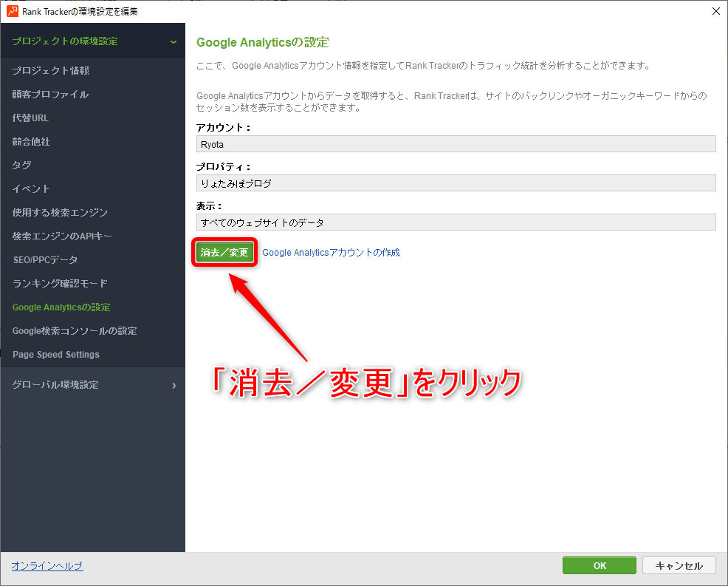Confirm settings with the OK button
This screenshot has width=728, height=586.
[600, 566]
